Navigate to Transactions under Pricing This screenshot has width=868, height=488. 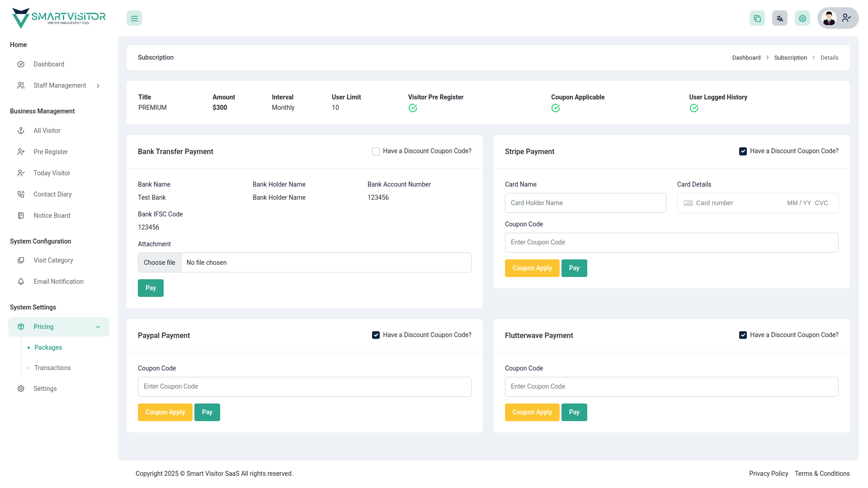pos(52,367)
